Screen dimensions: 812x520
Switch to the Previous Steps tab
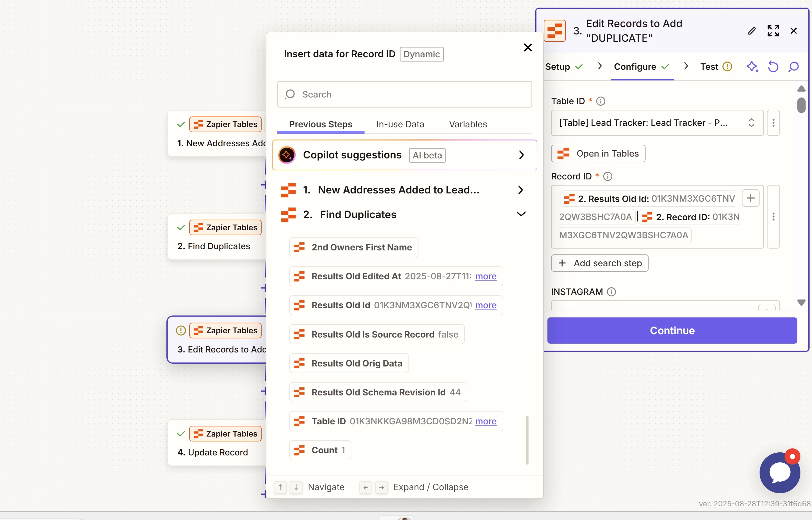point(321,124)
